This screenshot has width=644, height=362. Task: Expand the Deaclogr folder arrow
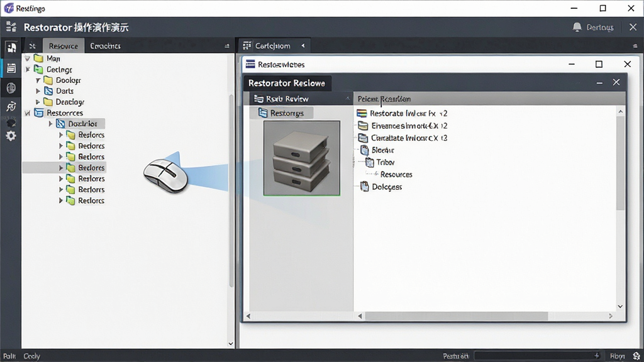pos(38,102)
